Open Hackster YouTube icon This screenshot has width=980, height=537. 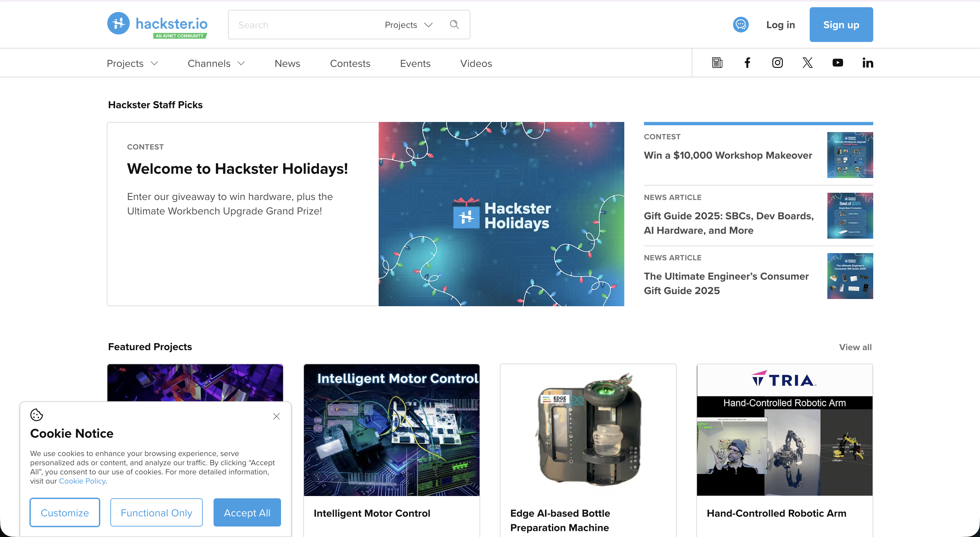[837, 63]
